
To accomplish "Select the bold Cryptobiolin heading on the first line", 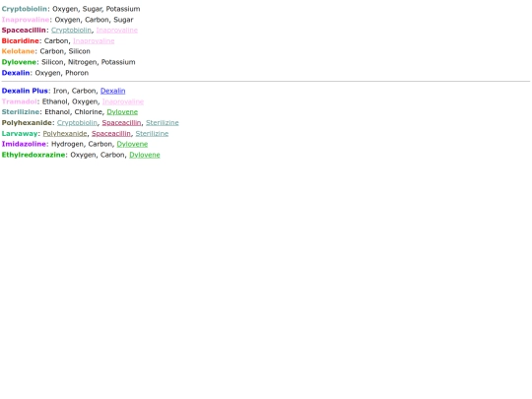I will pyautogui.click(x=25, y=9).
